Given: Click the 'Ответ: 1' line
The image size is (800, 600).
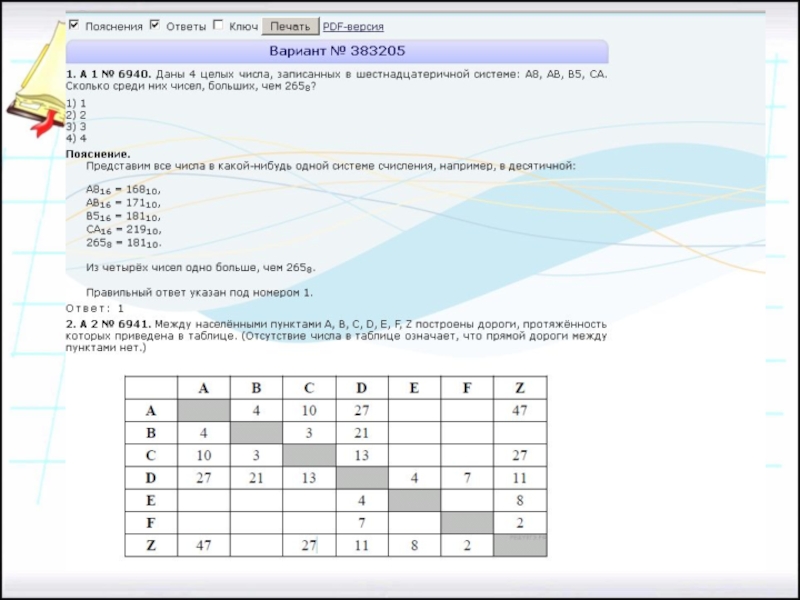Looking at the screenshot, I should 95,308.
